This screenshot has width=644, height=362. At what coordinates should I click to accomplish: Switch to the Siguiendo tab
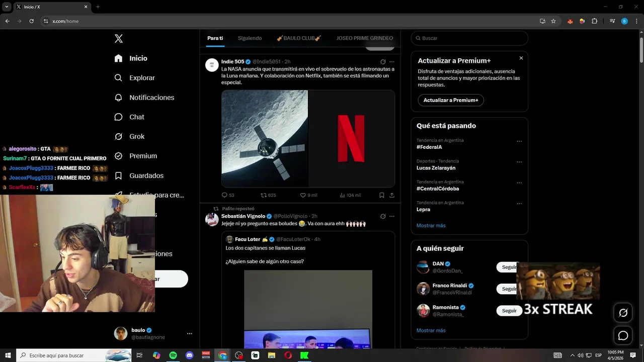point(250,38)
